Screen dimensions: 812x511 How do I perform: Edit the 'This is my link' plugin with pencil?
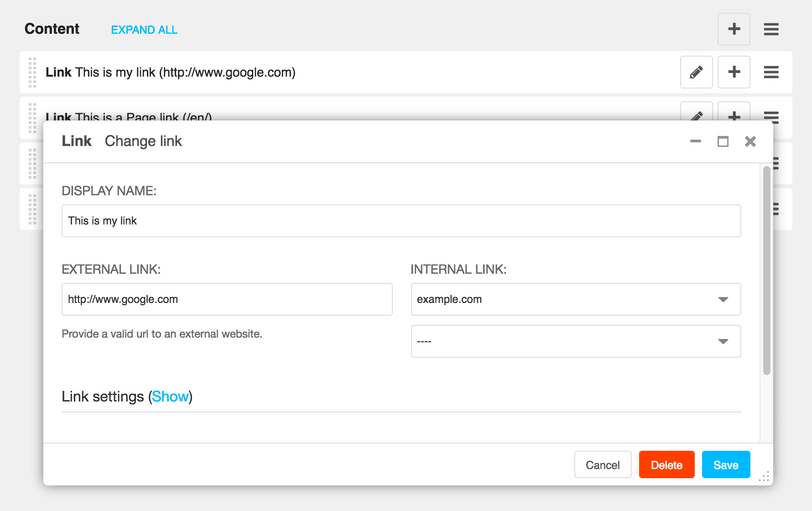(x=696, y=72)
